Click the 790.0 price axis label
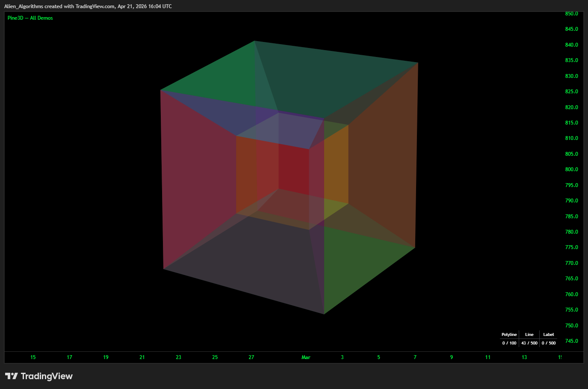588x389 pixels. pyautogui.click(x=571, y=201)
